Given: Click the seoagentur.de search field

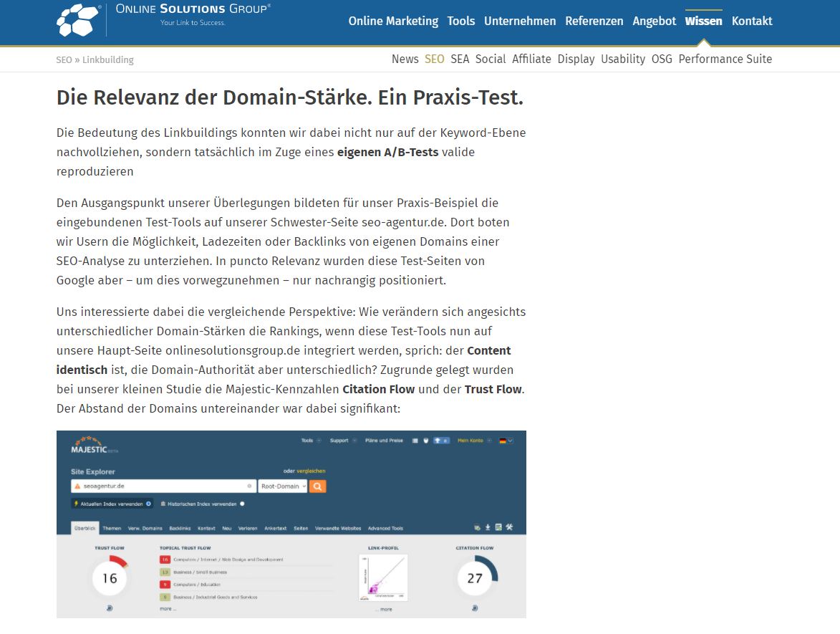Looking at the screenshot, I should click(x=163, y=486).
